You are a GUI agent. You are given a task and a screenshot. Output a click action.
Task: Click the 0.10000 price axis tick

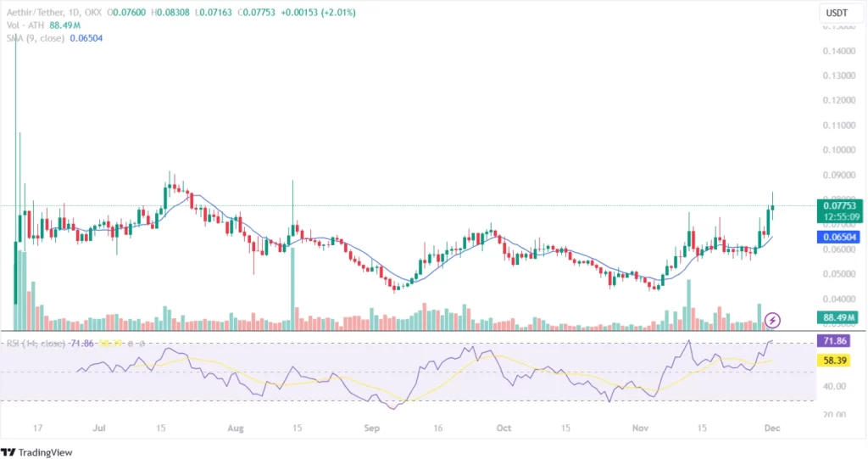click(839, 150)
